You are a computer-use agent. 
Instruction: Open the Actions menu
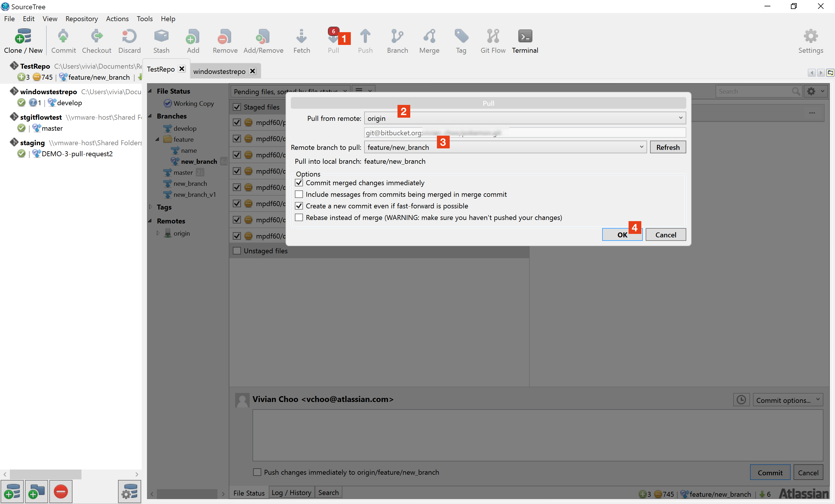[x=117, y=19]
